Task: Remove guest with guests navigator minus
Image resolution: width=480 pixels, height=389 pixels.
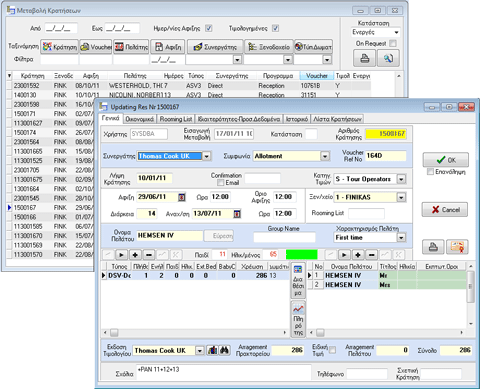Action: (x=371, y=255)
